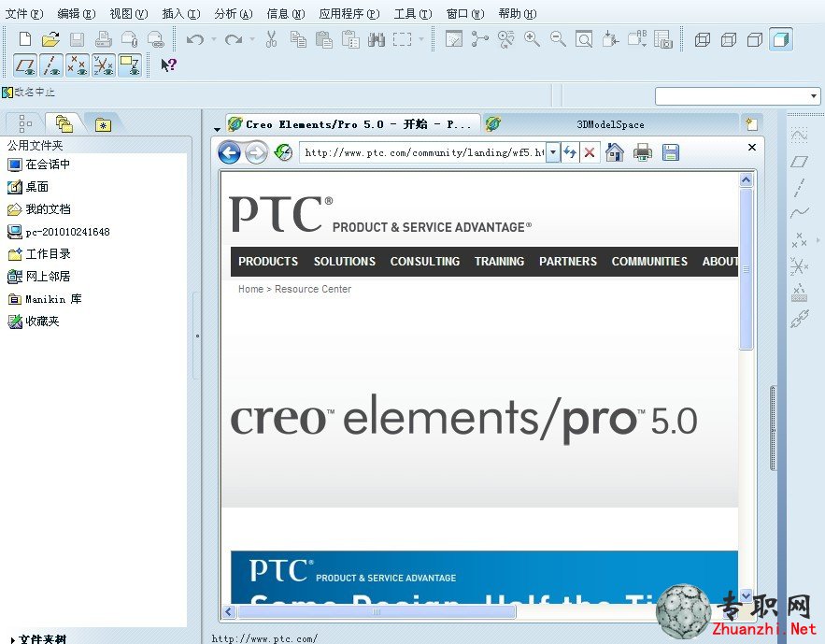The width and height of the screenshot is (825, 644).
Task: Open the 视图(V) menu
Action: point(128,14)
